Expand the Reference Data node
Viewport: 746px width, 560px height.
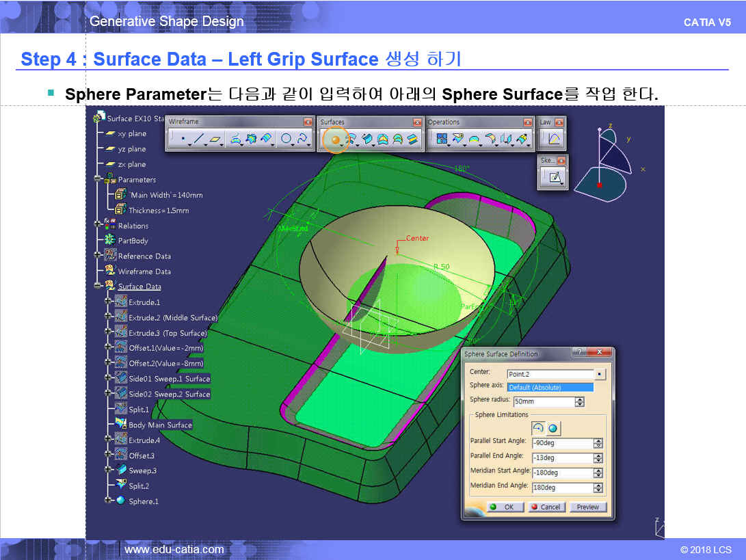(99, 256)
